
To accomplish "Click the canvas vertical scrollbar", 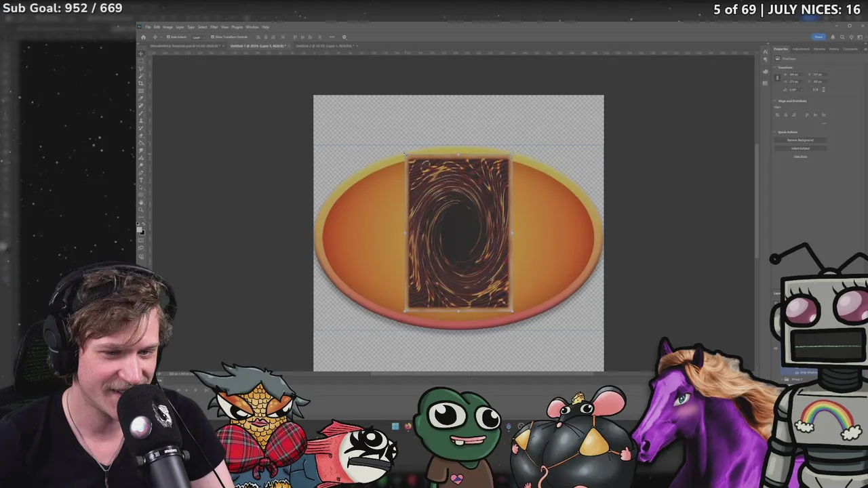I will tap(756, 200).
